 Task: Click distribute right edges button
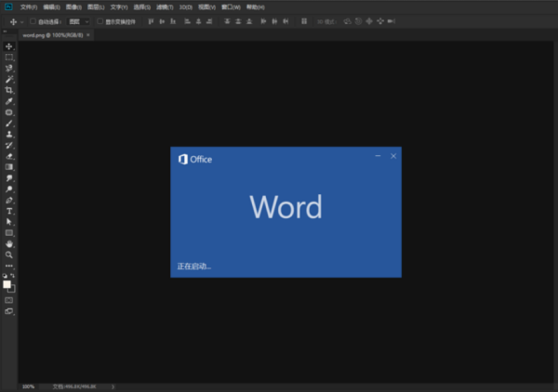click(x=286, y=21)
